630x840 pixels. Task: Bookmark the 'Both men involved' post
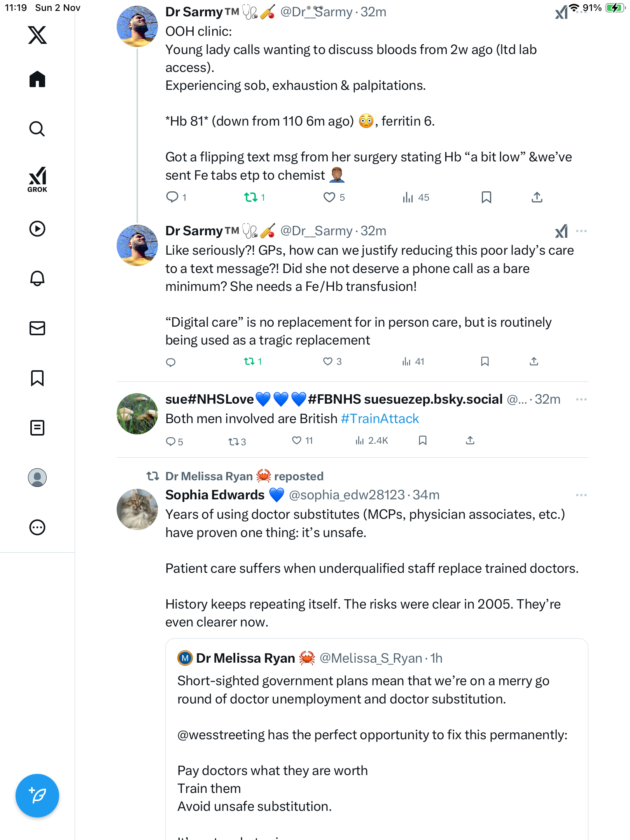click(x=423, y=440)
